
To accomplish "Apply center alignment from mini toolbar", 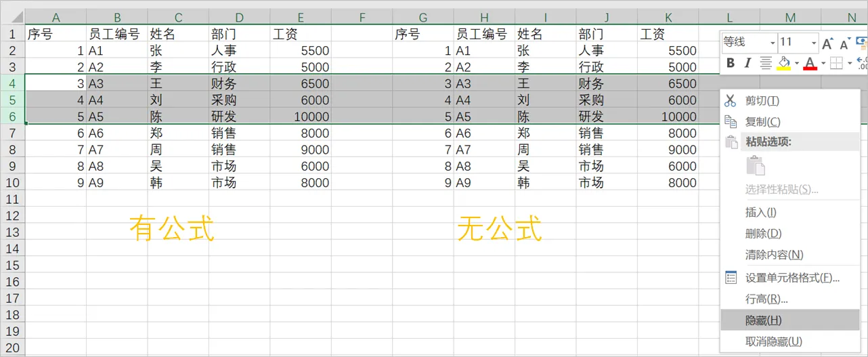I will (766, 63).
